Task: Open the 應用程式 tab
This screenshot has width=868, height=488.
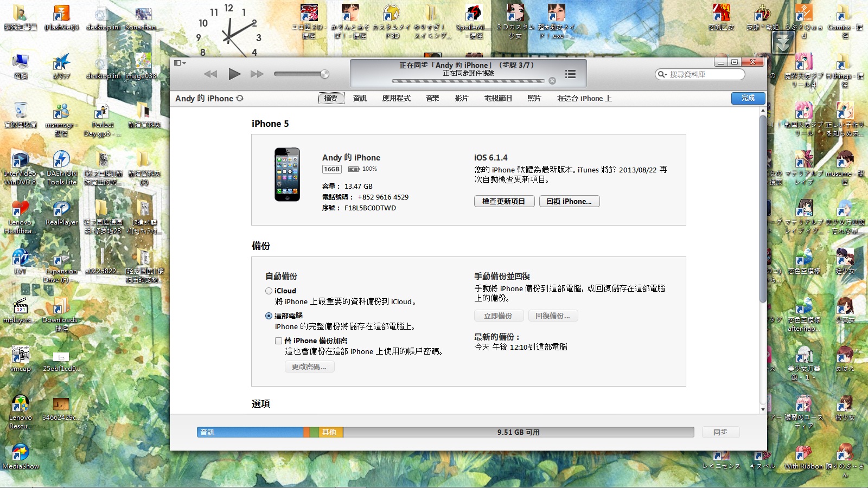Action: (396, 98)
